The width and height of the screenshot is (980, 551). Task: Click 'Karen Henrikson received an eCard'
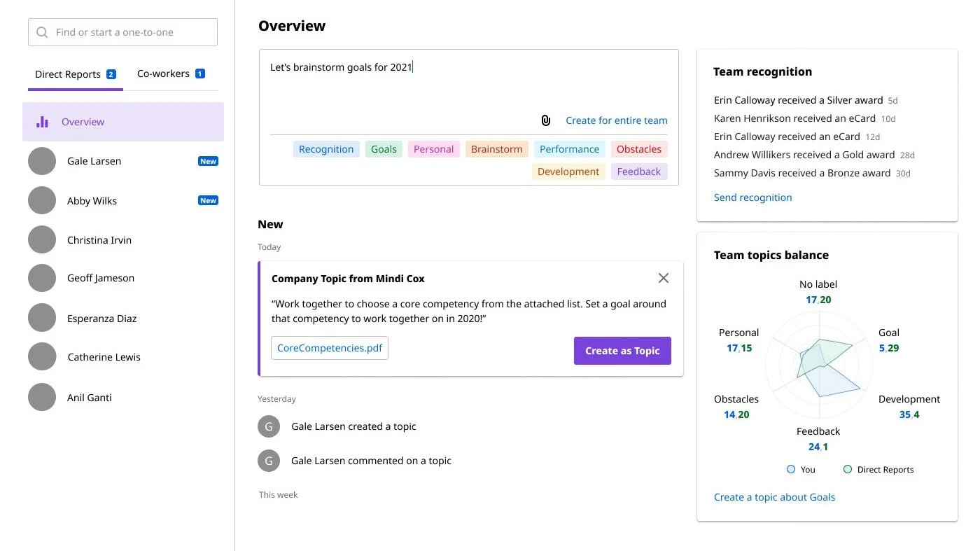click(794, 118)
